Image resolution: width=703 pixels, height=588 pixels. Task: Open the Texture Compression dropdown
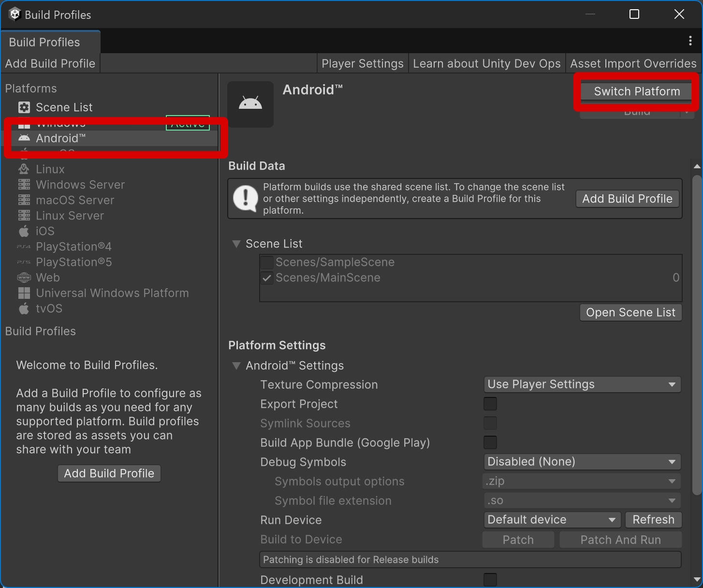pos(582,384)
